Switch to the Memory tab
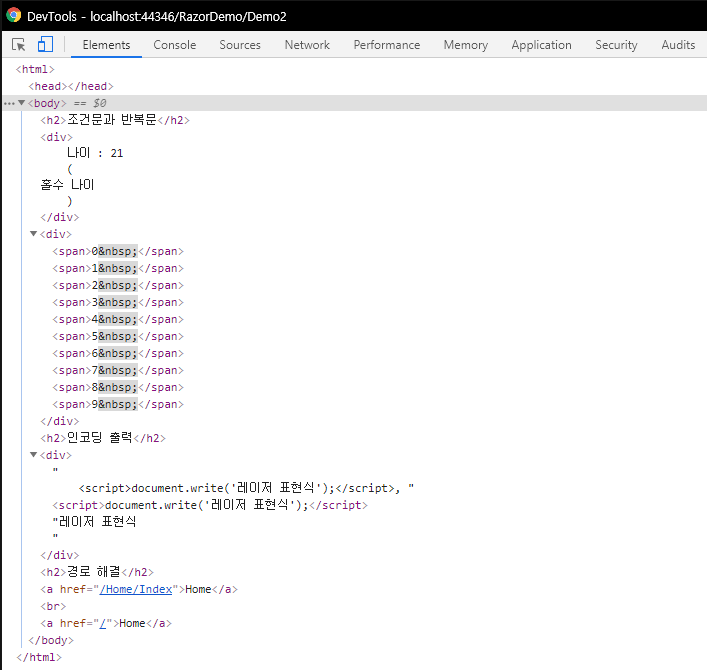This screenshot has height=670, width=707. click(466, 45)
